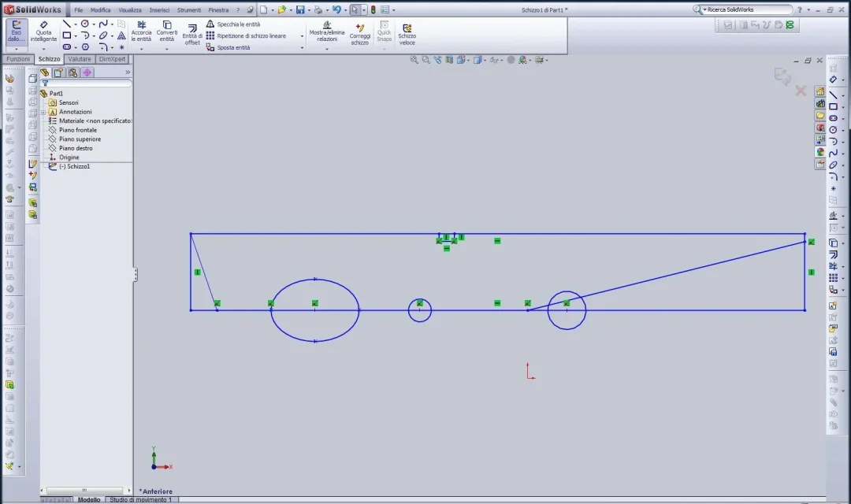Switch to the PropertyManager tab icon
The width and height of the screenshot is (851, 504).
(x=58, y=72)
